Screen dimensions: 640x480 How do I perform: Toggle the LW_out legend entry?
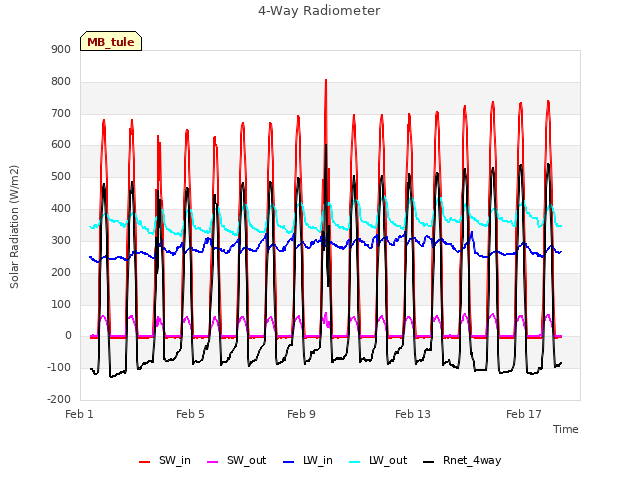(378, 460)
